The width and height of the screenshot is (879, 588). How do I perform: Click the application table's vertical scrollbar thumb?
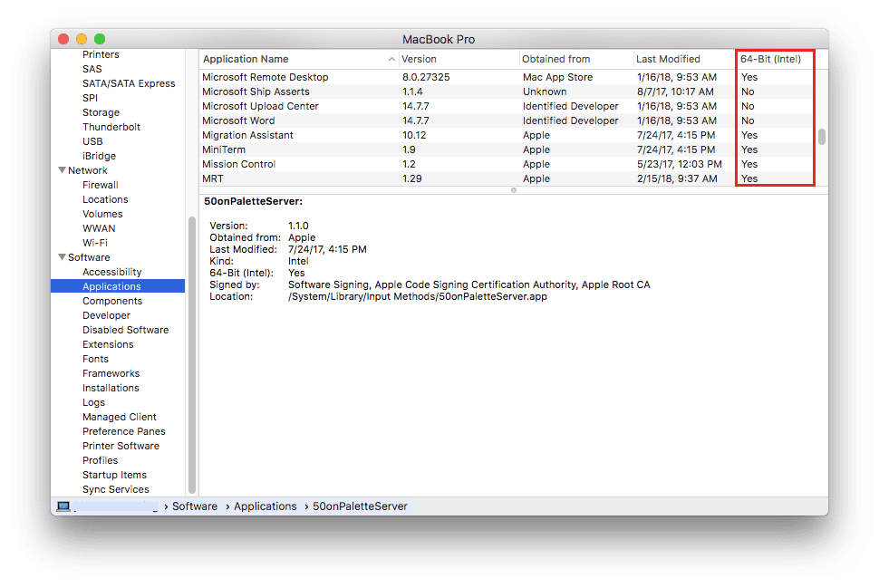coord(822,137)
